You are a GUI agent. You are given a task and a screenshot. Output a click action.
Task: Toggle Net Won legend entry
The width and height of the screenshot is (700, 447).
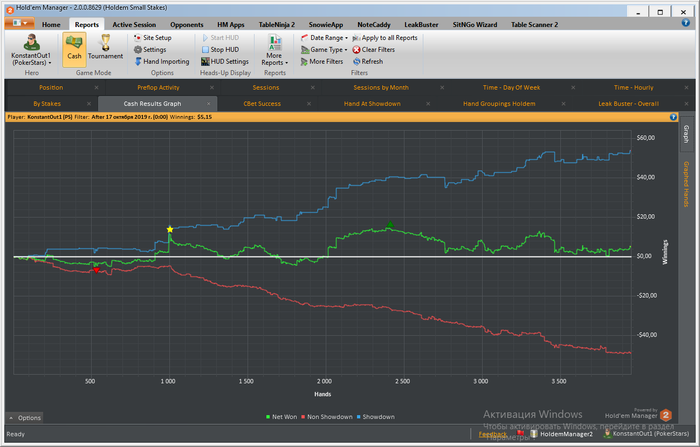click(281, 417)
